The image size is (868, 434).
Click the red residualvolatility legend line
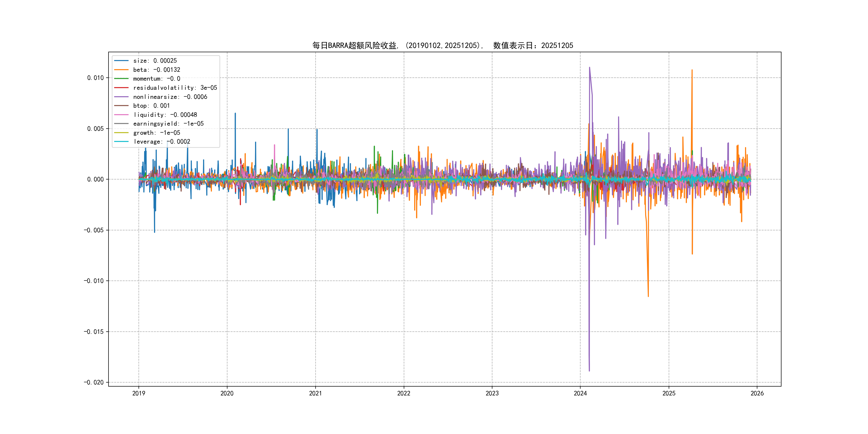click(121, 88)
